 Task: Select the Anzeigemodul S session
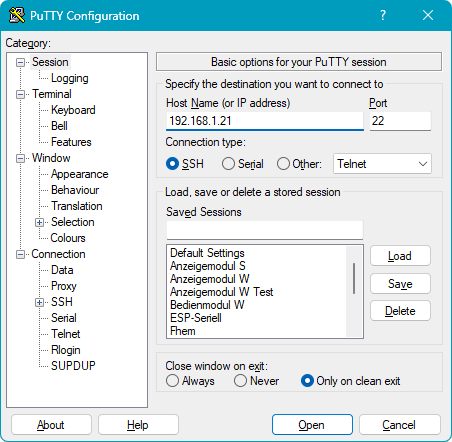point(208,266)
